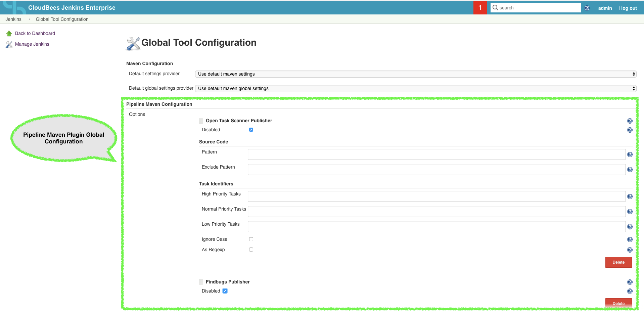Focus the Pattern input field
Viewport: 644px width, 311px height.
coord(436,154)
